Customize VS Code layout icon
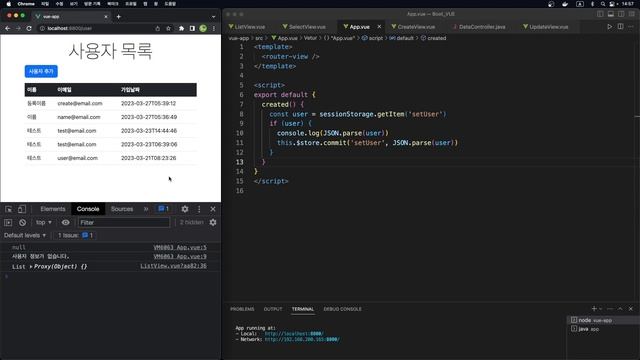 (x=631, y=14)
